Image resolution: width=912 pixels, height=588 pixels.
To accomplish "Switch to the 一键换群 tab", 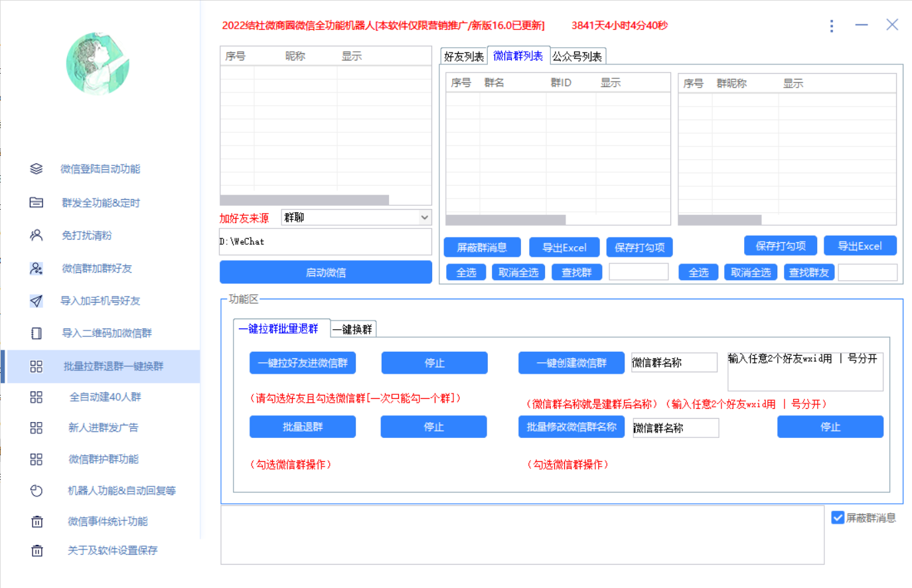I will click(352, 329).
